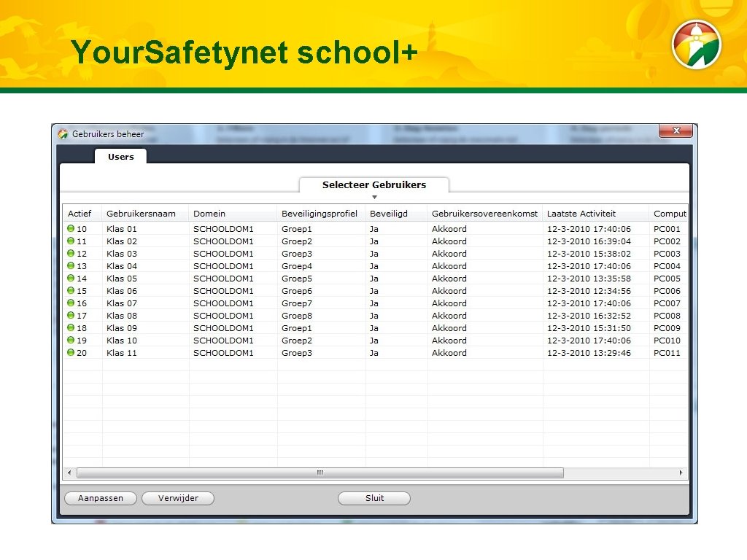The height and width of the screenshot is (560, 747).
Task: Click the computer name PC005
Action: [667, 279]
